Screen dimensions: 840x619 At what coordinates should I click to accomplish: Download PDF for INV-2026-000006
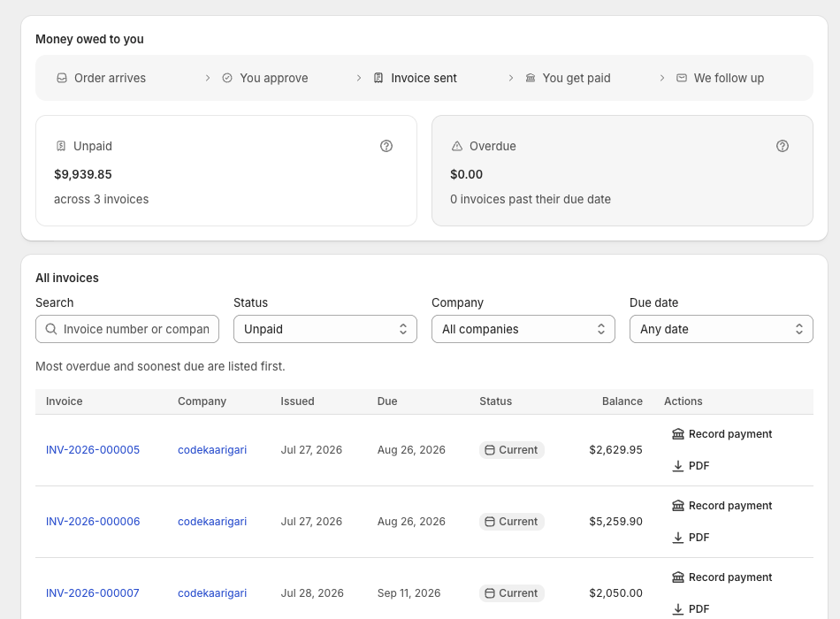tap(691, 538)
